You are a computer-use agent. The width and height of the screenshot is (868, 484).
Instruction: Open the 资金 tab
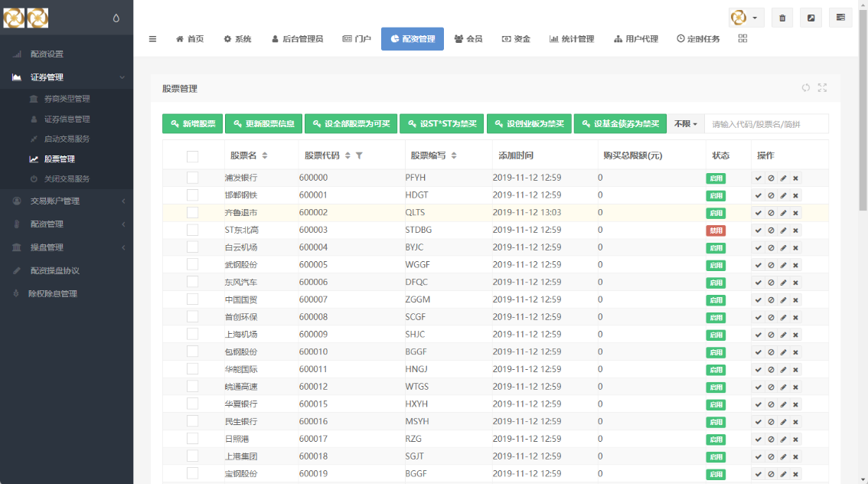(516, 39)
